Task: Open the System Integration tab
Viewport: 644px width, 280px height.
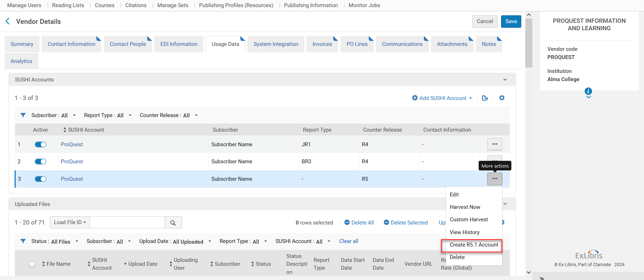Action: (276, 44)
